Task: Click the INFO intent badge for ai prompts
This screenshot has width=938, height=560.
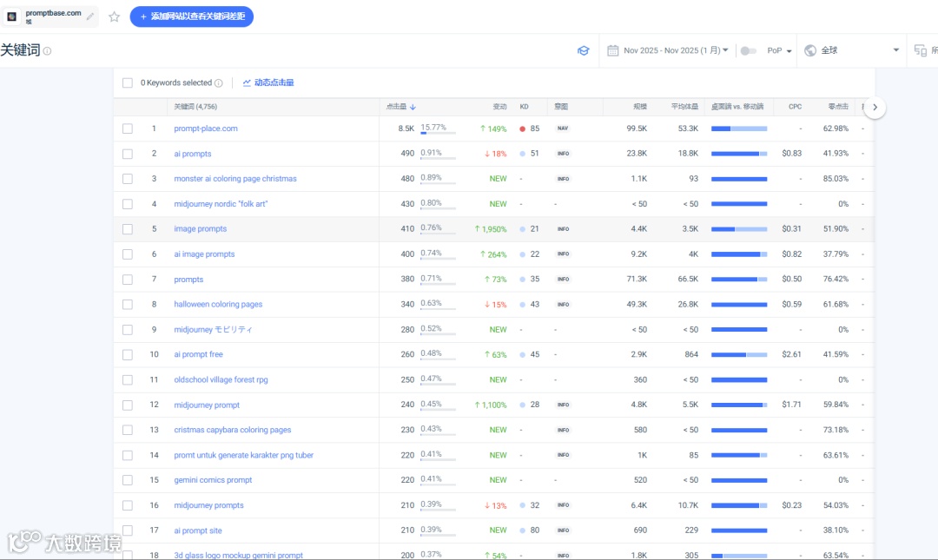Action: click(x=563, y=154)
